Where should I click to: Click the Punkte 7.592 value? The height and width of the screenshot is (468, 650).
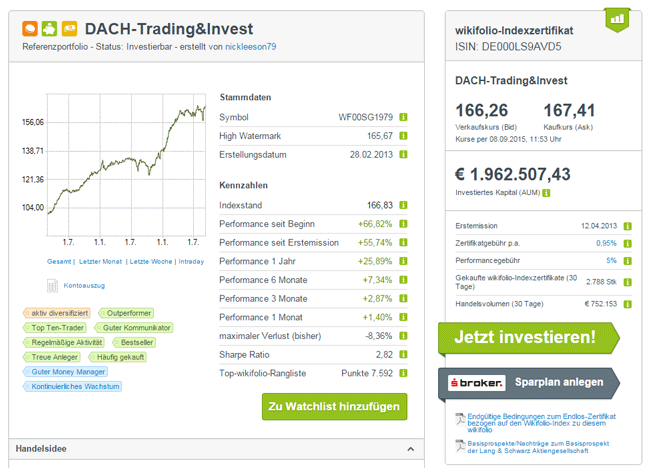(367, 373)
